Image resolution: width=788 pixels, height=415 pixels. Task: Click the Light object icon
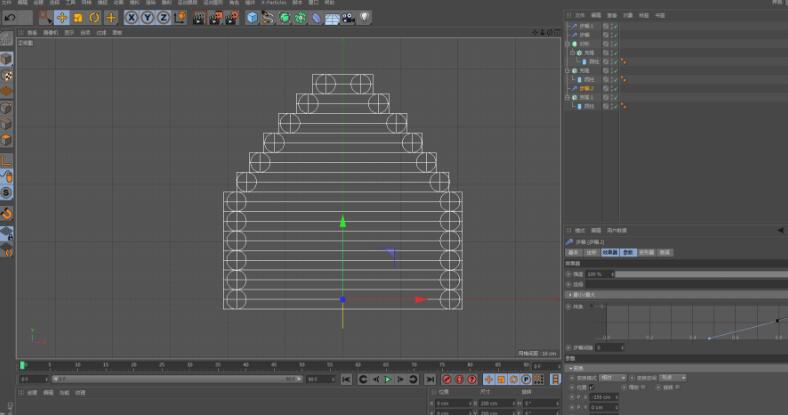click(364, 17)
